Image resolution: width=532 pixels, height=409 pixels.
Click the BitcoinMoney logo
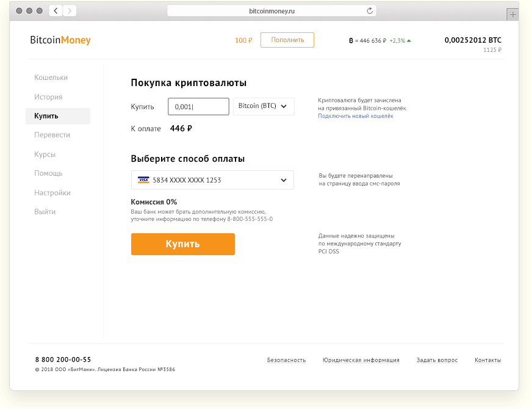point(60,40)
